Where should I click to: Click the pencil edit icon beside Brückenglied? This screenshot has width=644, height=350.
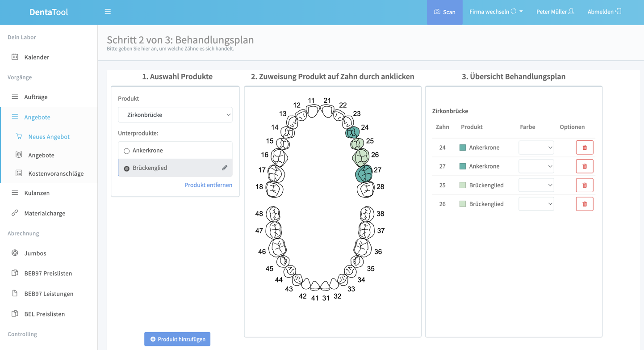click(x=225, y=168)
